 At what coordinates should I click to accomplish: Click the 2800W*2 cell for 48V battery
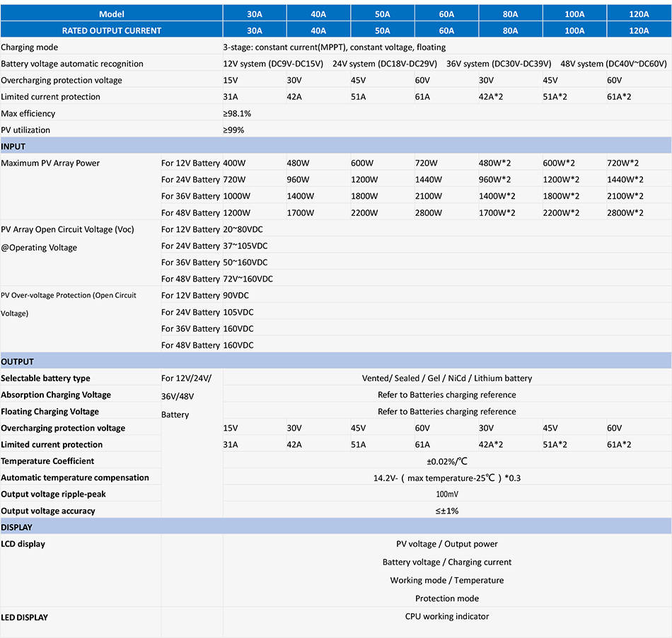pos(625,212)
